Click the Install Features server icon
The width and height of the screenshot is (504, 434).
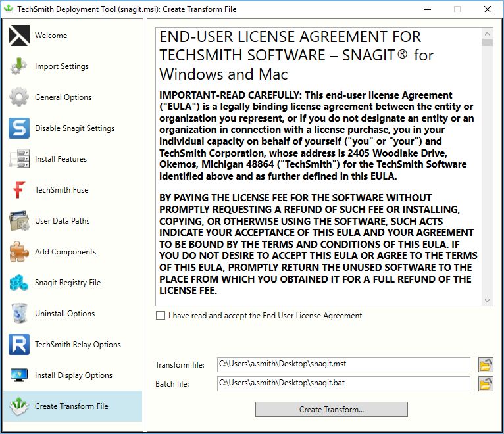[19, 158]
